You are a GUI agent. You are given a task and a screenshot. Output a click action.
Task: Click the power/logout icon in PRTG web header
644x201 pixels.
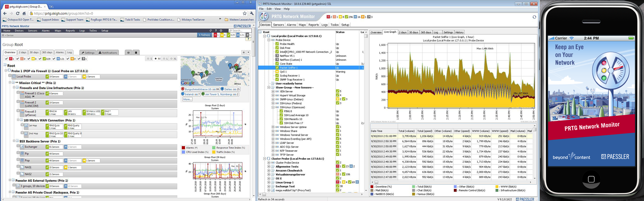pyautogui.click(x=221, y=30)
